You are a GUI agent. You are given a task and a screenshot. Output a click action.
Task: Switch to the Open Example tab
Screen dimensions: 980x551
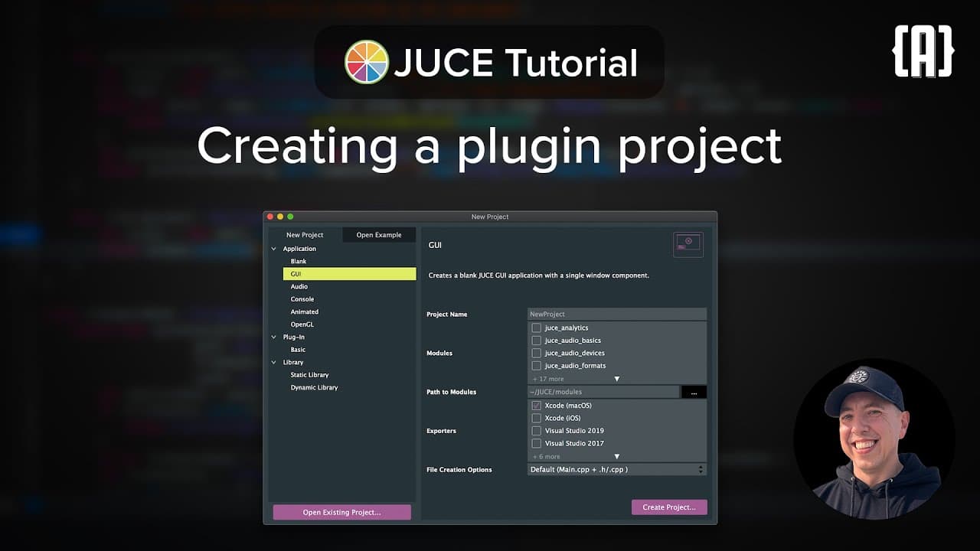(x=379, y=235)
